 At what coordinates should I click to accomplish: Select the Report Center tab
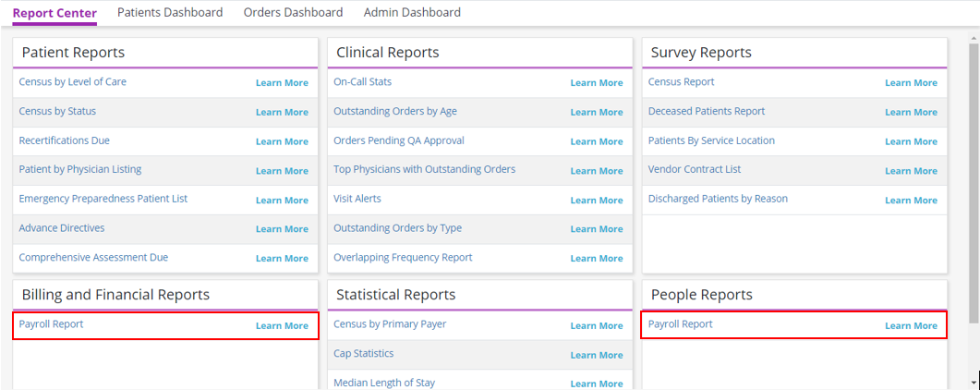pos(54,13)
